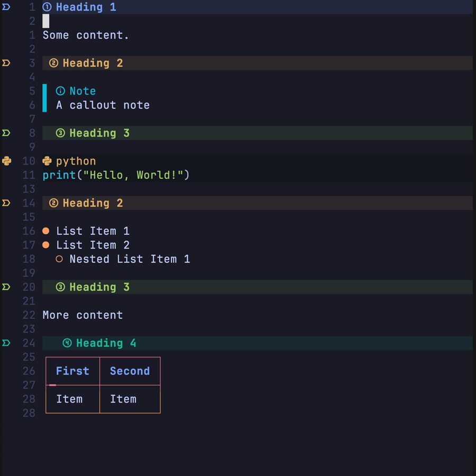476x476 pixels.
Task: Click the python icon in code block header
Action: [x=47, y=161]
